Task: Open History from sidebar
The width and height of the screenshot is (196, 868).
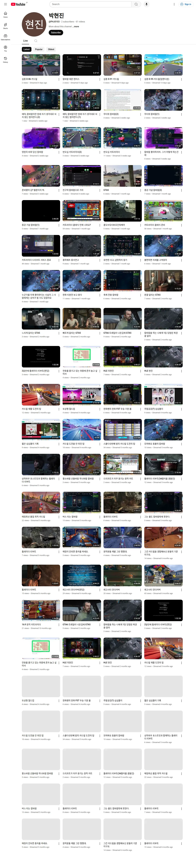Action: (x=5, y=60)
